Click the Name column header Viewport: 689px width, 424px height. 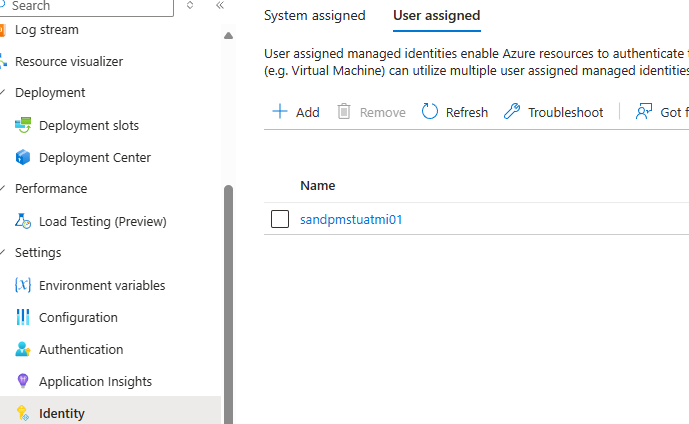click(317, 185)
